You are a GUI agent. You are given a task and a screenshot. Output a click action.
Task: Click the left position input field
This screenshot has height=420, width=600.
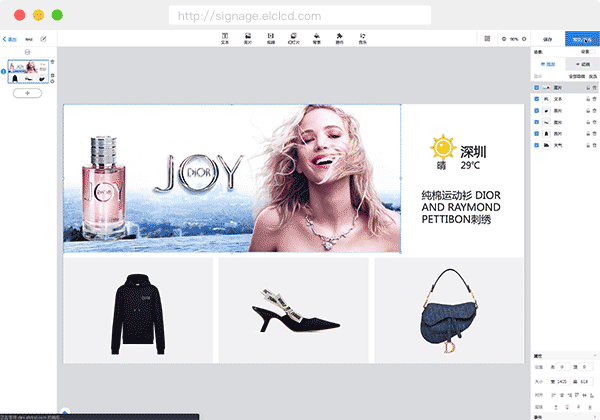point(563,367)
